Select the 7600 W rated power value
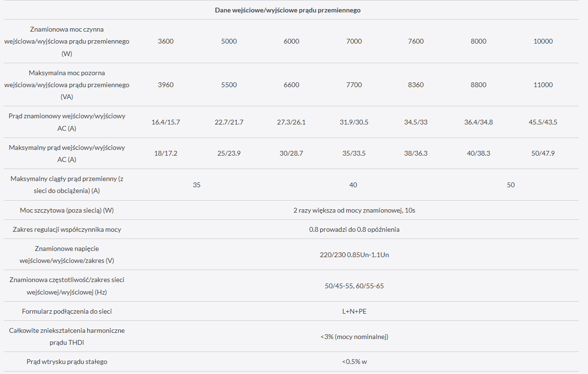Screen dimensions: 588x374 416,41
